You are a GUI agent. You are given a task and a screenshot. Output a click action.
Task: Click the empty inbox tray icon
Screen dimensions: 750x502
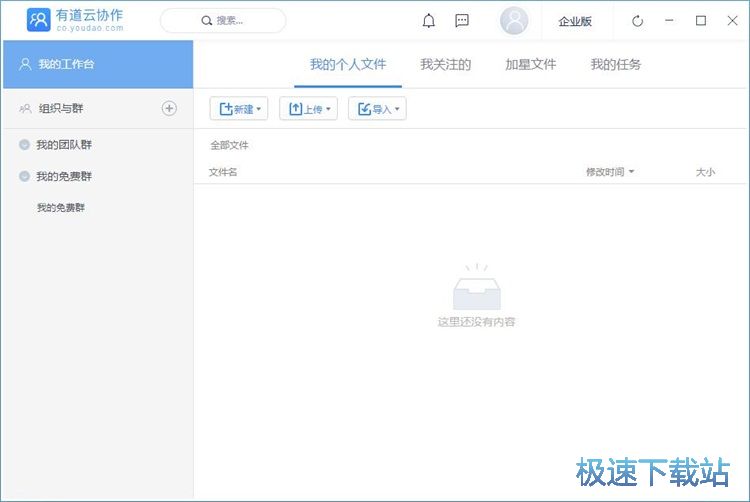coord(476,290)
